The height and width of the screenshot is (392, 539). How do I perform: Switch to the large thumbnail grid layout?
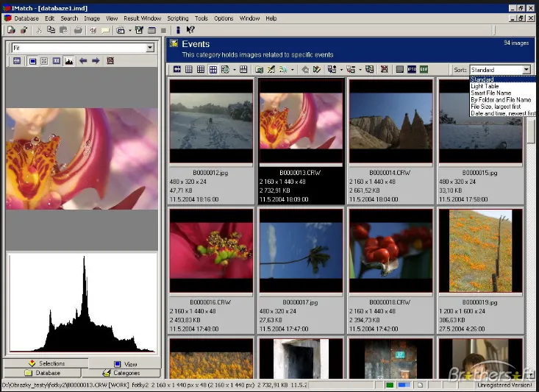click(213, 69)
